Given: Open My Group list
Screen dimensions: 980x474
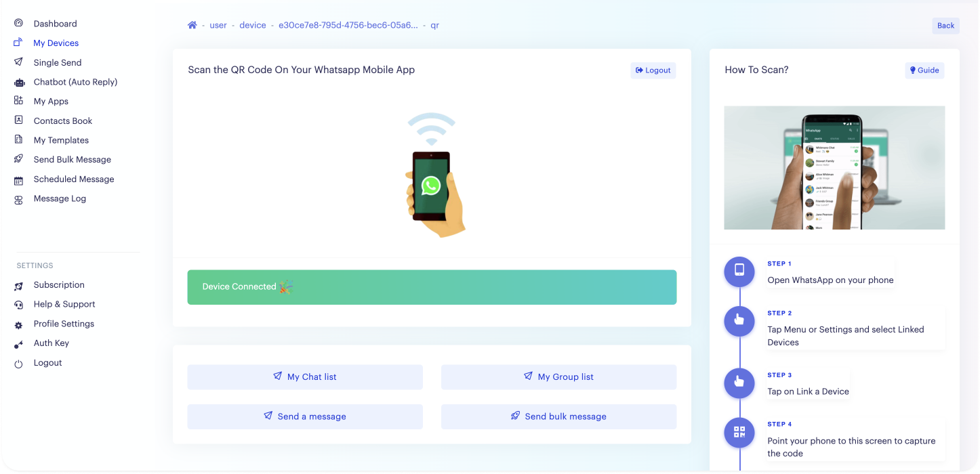Looking at the screenshot, I should tap(559, 377).
